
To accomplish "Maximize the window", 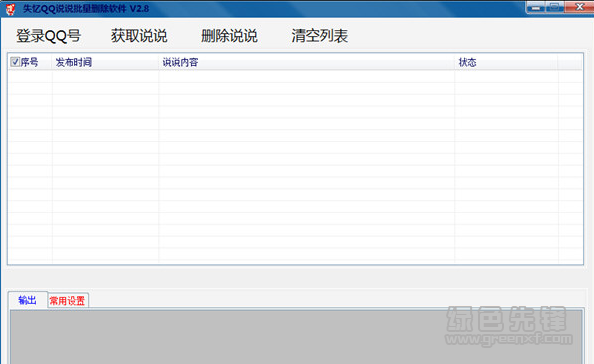I will tap(555, 7).
